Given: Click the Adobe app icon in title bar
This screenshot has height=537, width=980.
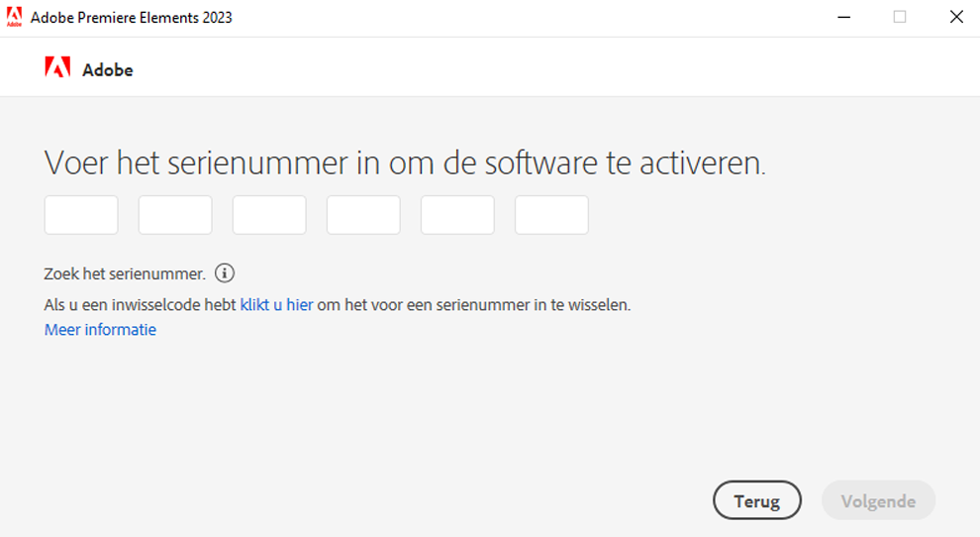Looking at the screenshot, I should point(14,17).
